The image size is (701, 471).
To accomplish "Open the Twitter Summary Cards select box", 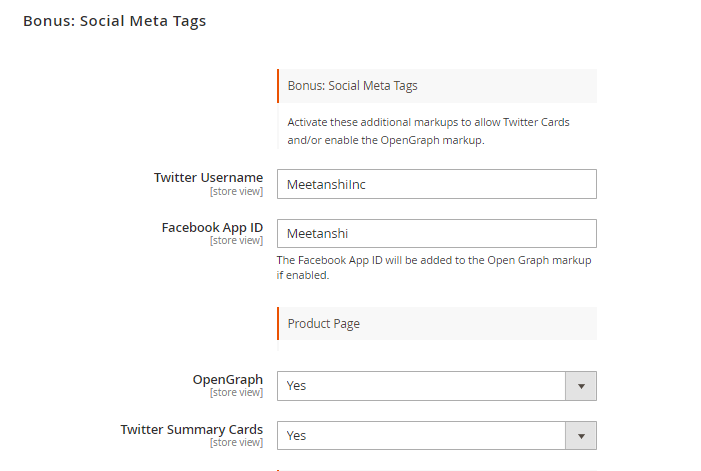I will [437, 436].
